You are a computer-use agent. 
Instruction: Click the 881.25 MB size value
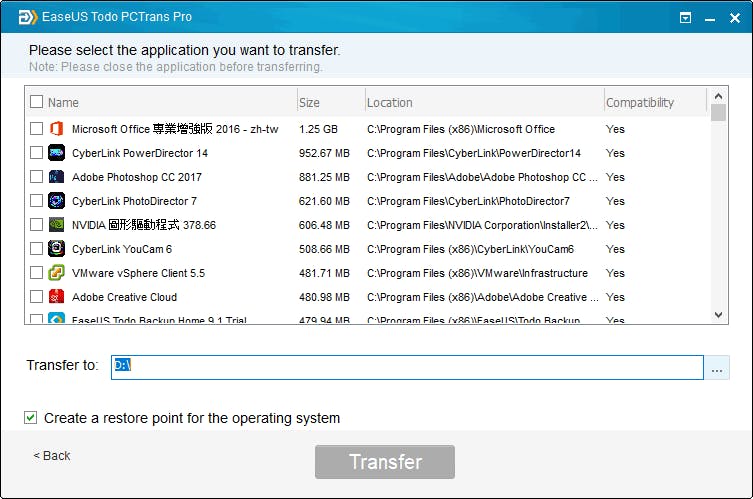(x=324, y=177)
